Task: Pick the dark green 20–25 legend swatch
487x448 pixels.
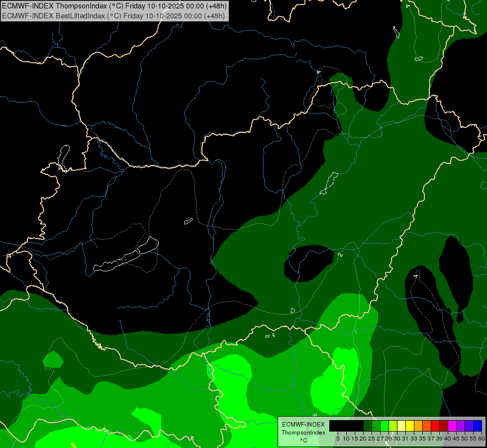Action: tap(368, 426)
